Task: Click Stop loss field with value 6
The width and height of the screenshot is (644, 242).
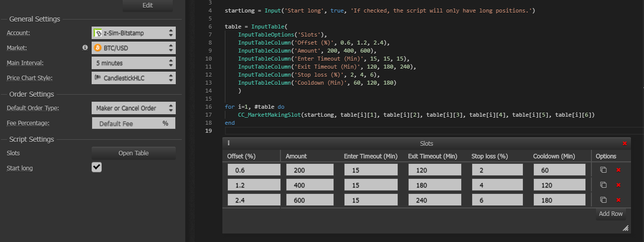Action: tap(497, 200)
